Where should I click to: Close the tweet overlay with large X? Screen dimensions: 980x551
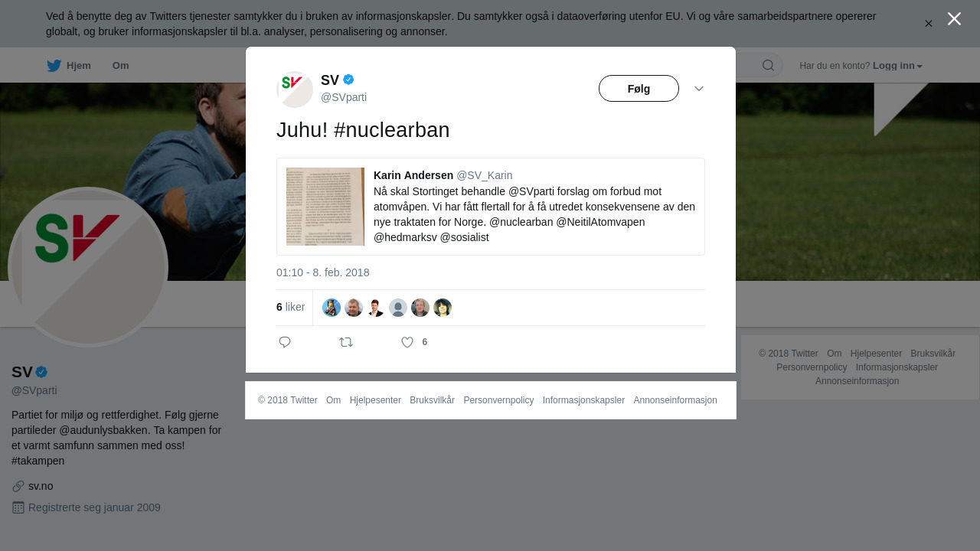[x=954, y=19]
